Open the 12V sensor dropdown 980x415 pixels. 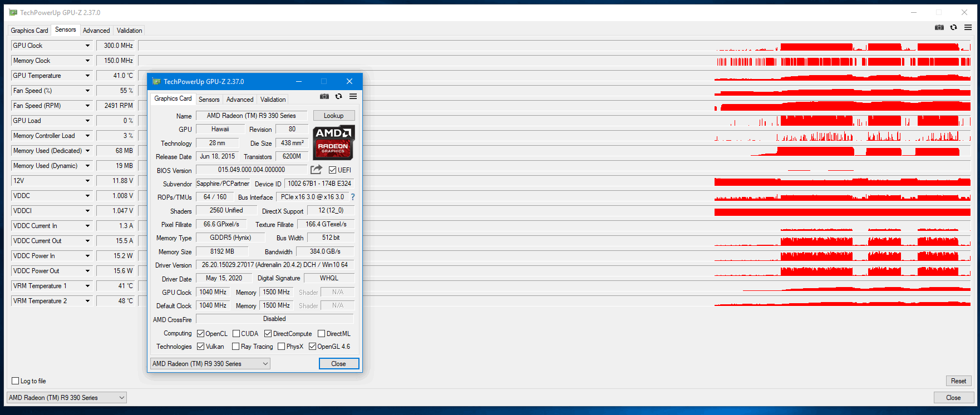(87, 181)
